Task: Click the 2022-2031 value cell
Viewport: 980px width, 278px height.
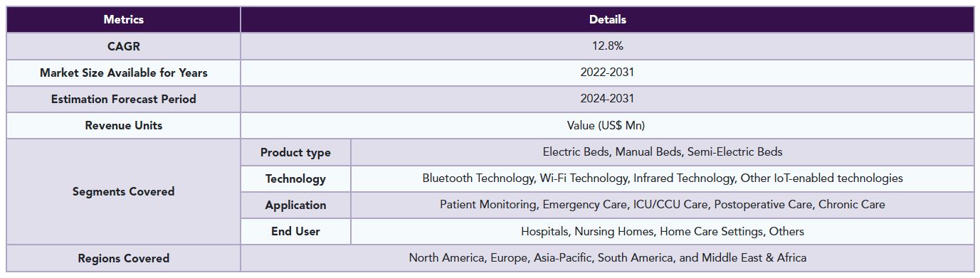Action: (x=607, y=73)
